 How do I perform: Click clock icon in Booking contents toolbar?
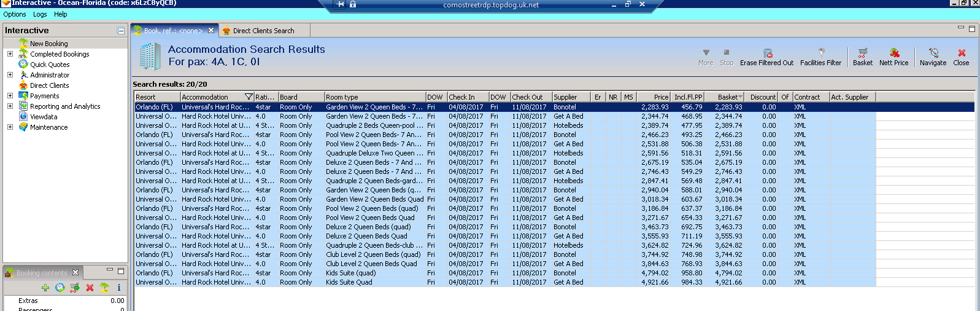[60, 288]
